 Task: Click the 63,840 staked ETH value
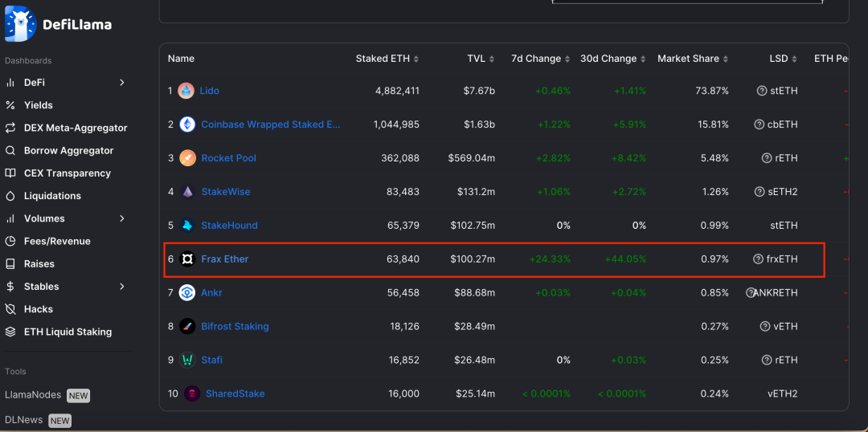(x=403, y=259)
